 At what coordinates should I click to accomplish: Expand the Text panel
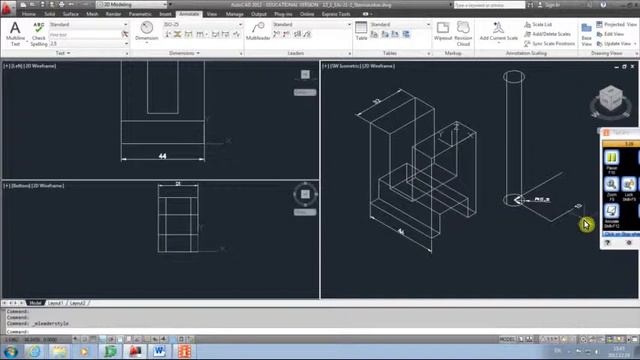click(x=63, y=53)
